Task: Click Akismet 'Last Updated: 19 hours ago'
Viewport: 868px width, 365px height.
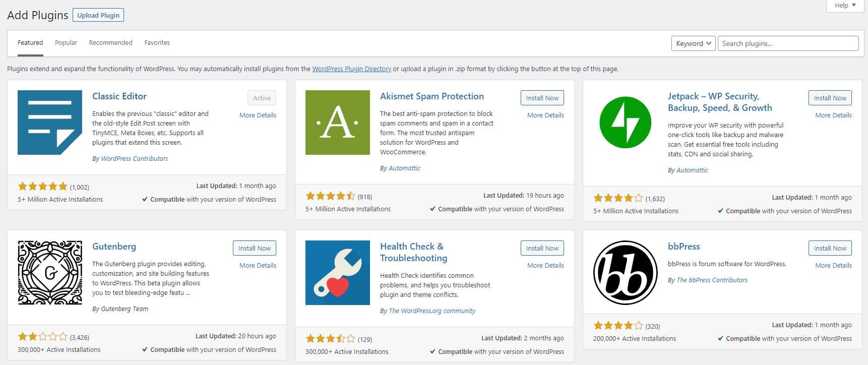Action: point(524,195)
